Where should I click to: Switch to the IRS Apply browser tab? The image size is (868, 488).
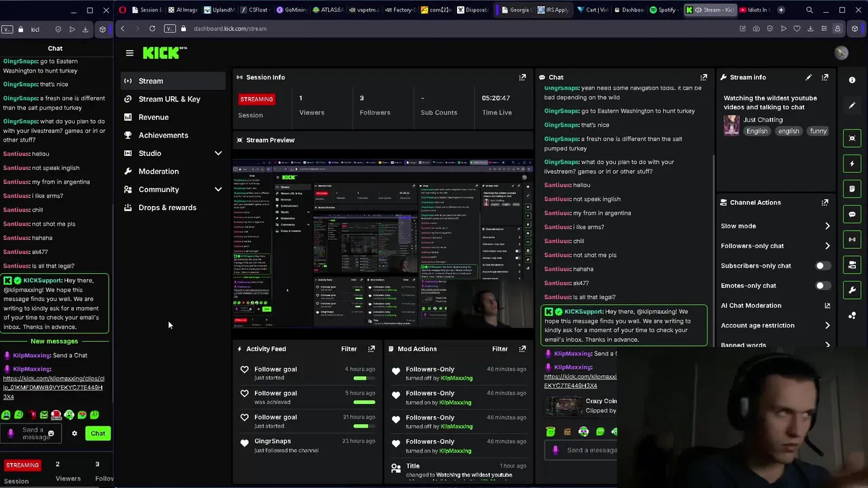tap(554, 10)
